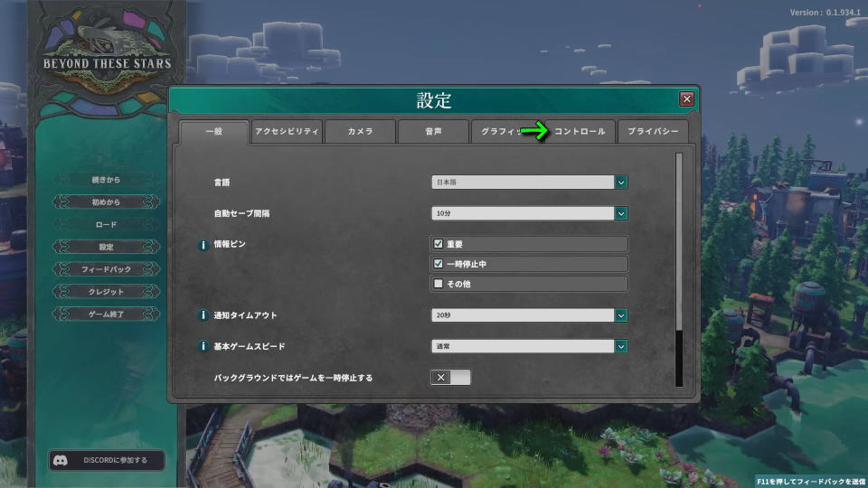The height and width of the screenshot is (488, 868).
Task: Click 続きから in the main menu
Action: tap(106, 180)
